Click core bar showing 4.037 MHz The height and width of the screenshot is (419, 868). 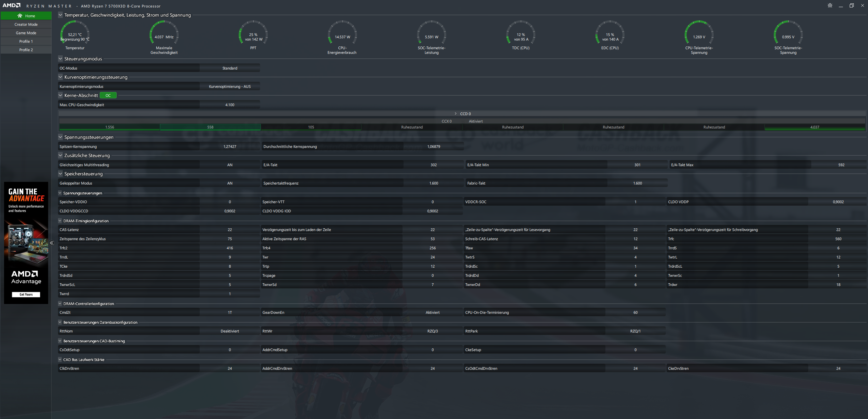tap(814, 127)
